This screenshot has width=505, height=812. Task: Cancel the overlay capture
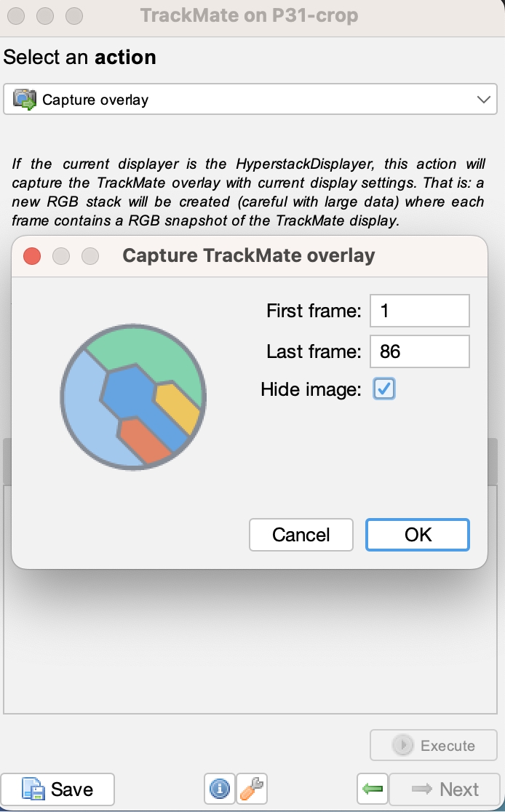pyautogui.click(x=301, y=535)
